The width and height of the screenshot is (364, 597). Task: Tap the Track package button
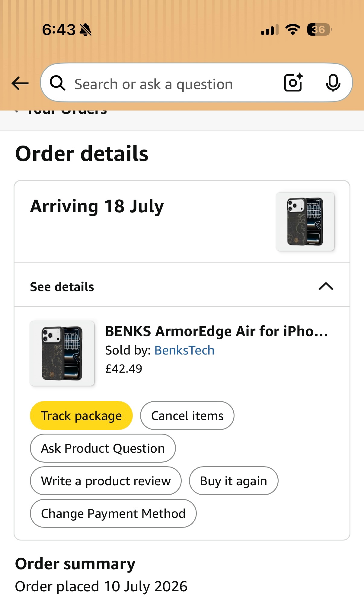pos(81,416)
